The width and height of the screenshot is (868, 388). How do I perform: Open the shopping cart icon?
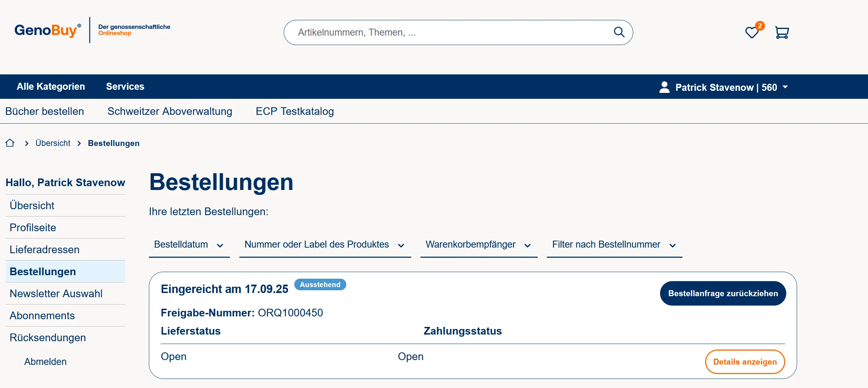tap(782, 32)
